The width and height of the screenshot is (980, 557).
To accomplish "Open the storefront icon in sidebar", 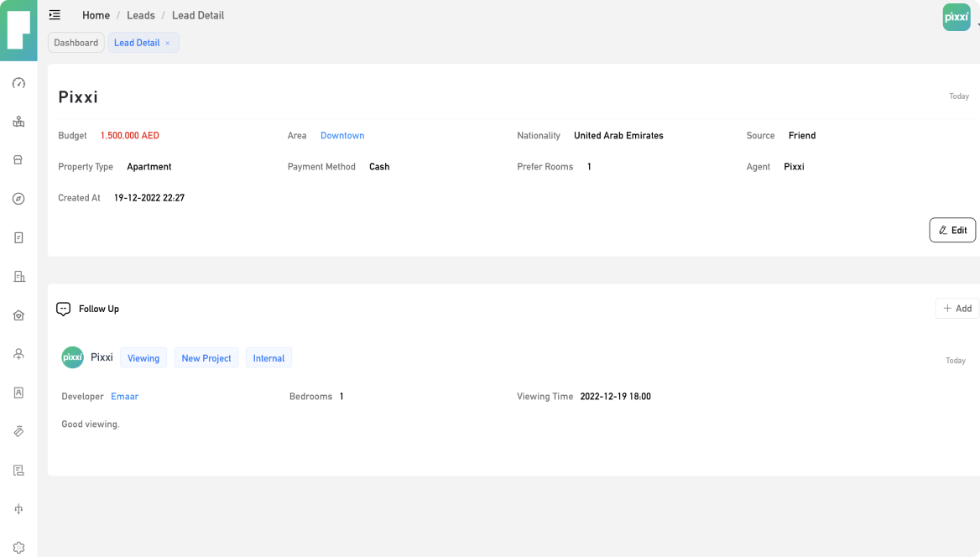I will [x=18, y=160].
